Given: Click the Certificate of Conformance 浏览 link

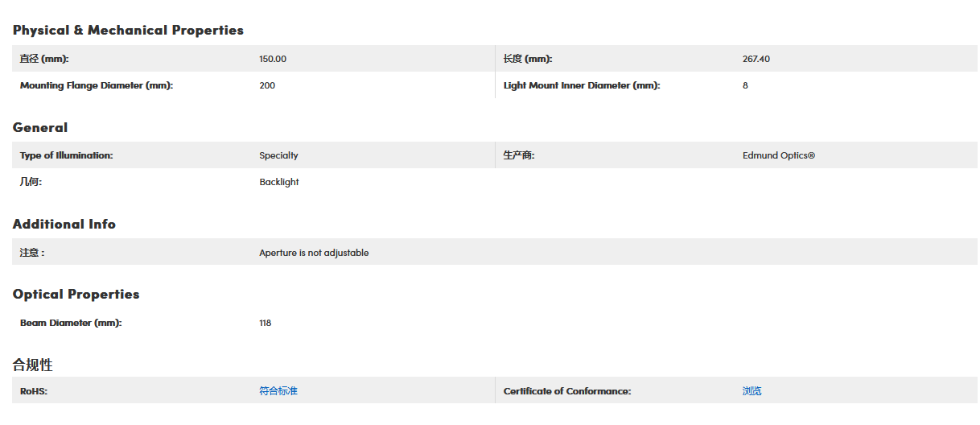Looking at the screenshot, I should pos(751,390).
